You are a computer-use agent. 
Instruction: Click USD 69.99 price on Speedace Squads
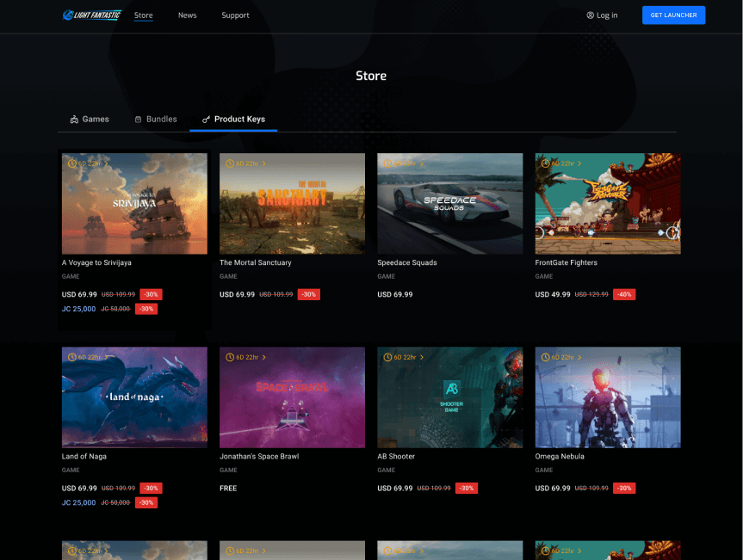click(x=394, y=294)
